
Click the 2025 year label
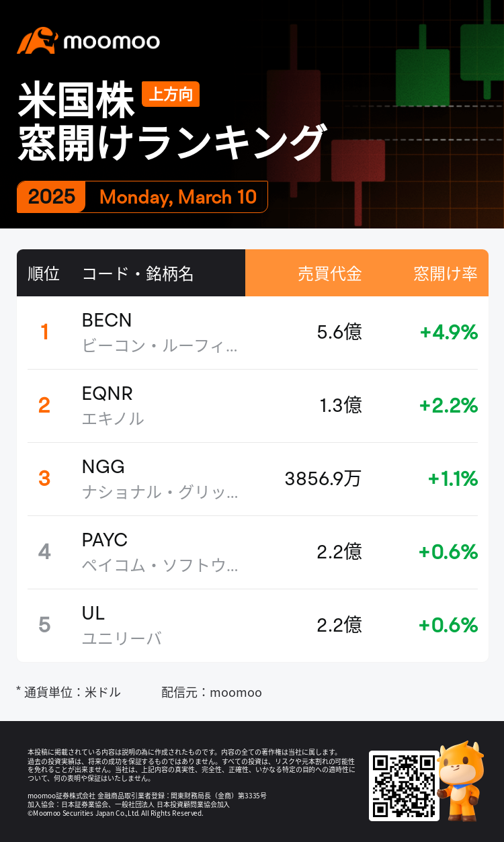52,197
